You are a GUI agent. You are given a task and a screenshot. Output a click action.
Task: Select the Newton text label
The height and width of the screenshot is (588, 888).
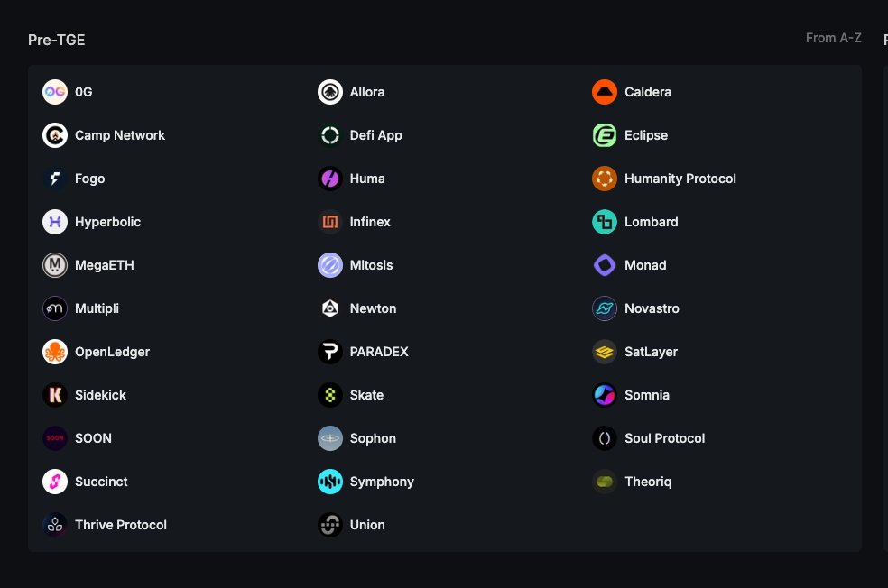click(373, 308)
